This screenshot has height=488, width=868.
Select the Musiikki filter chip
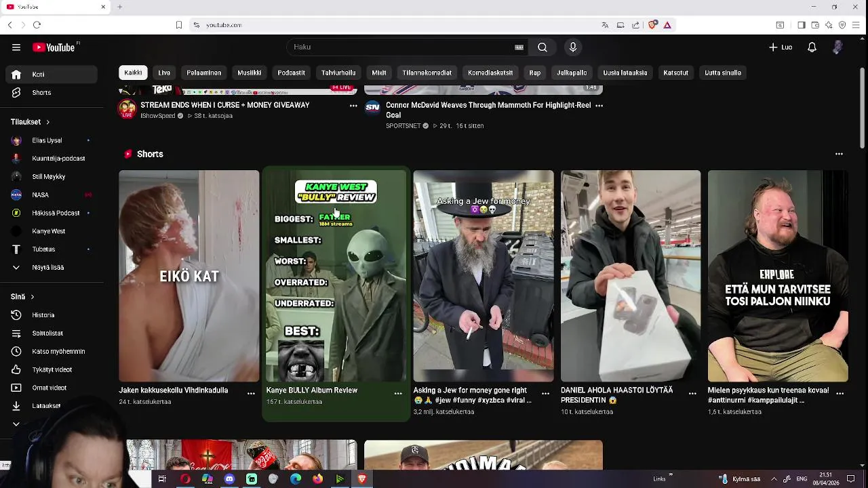point(250,73)
